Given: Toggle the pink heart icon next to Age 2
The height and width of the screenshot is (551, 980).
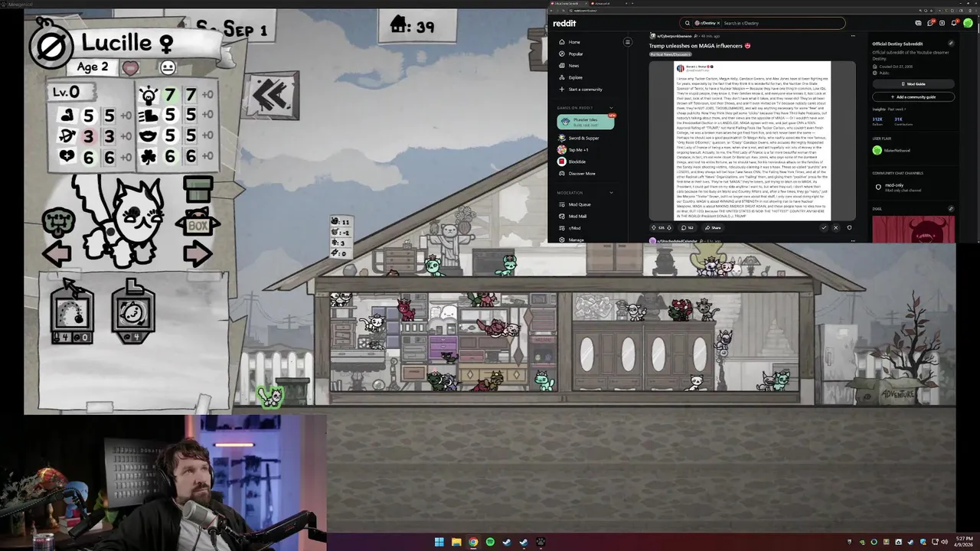Looking at the screenshot, I should (x=130, y=68).
